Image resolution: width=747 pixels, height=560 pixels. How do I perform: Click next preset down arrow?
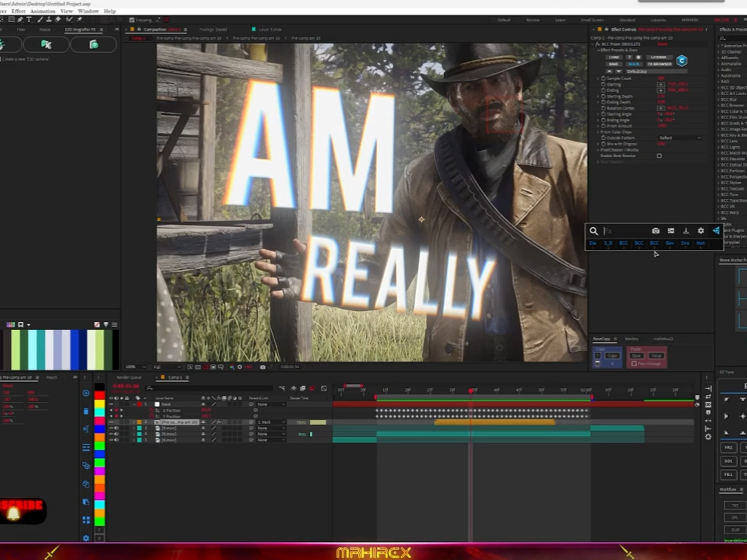coord(619,71)
